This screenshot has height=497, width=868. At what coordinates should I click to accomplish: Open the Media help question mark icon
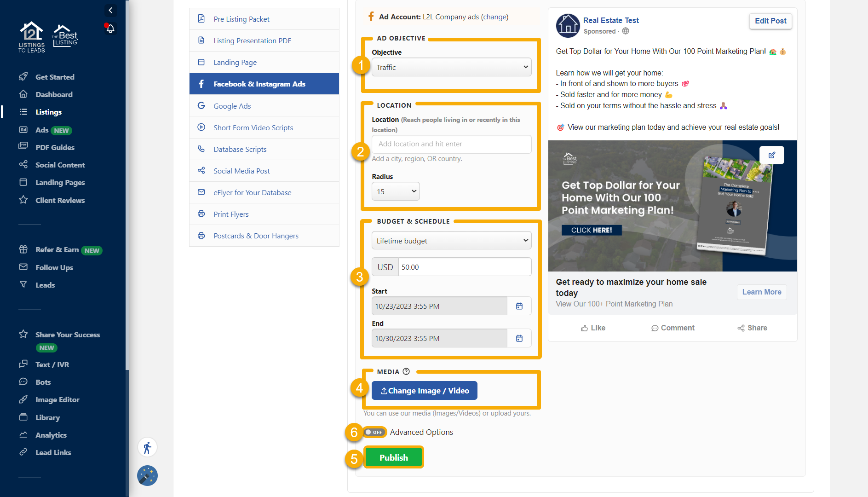(407, 371)
